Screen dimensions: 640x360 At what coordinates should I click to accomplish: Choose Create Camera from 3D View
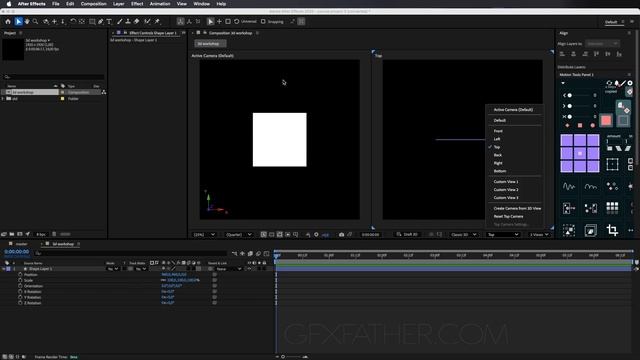click(x=517, y=209)
